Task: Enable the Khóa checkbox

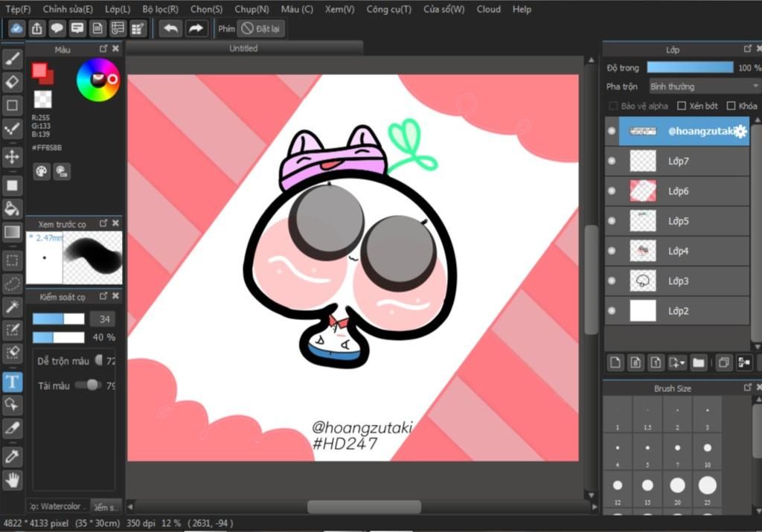Action: point(731,106)
